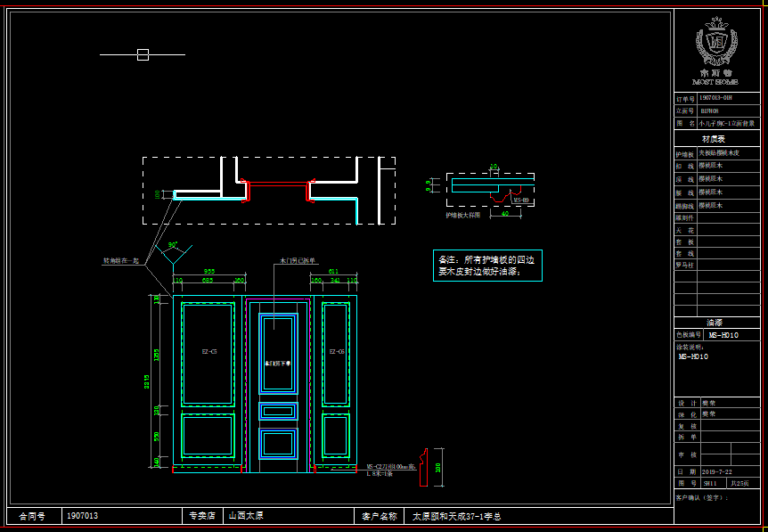
Task: Click the small rectangle symbol at top left
Action: click(x=143, y=54)
